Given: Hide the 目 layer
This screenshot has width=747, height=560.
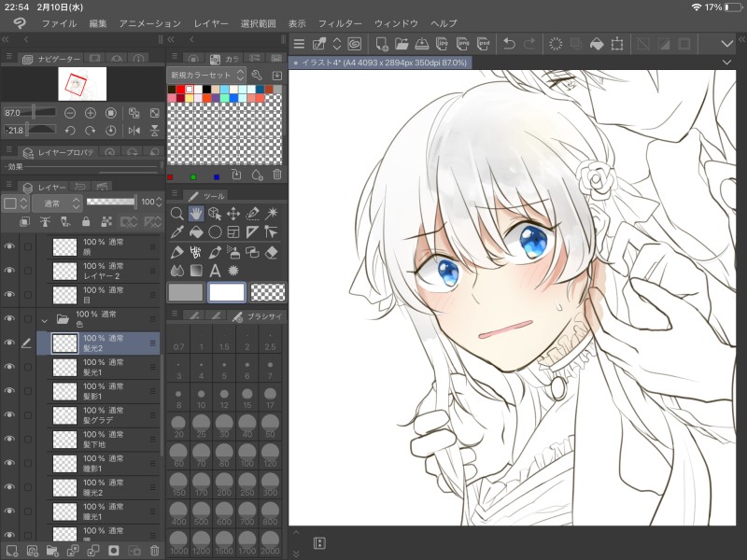Looking at the screenshot, I should tap(9, 295).
